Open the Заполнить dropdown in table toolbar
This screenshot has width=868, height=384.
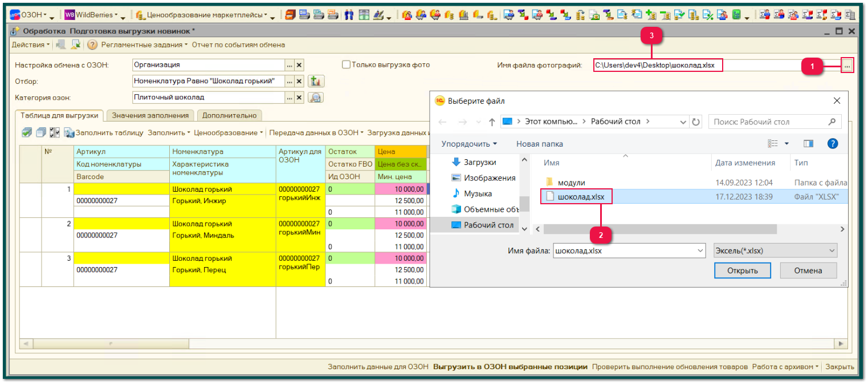(169, 133)
